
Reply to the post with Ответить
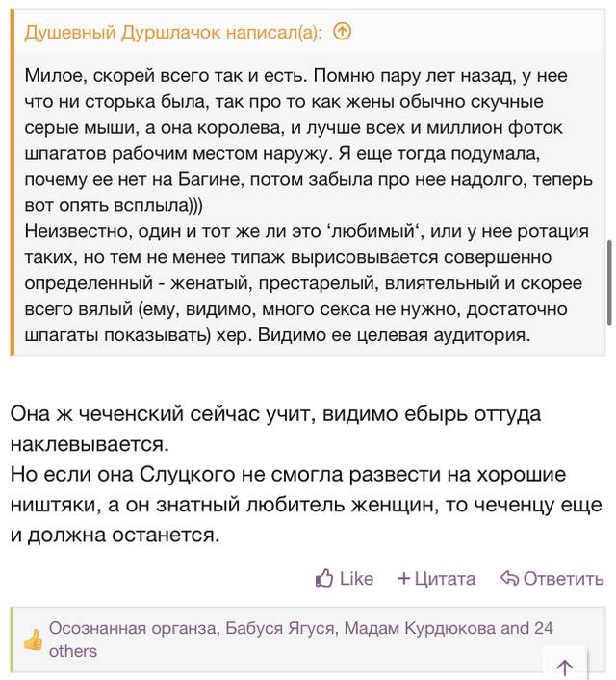552,579
